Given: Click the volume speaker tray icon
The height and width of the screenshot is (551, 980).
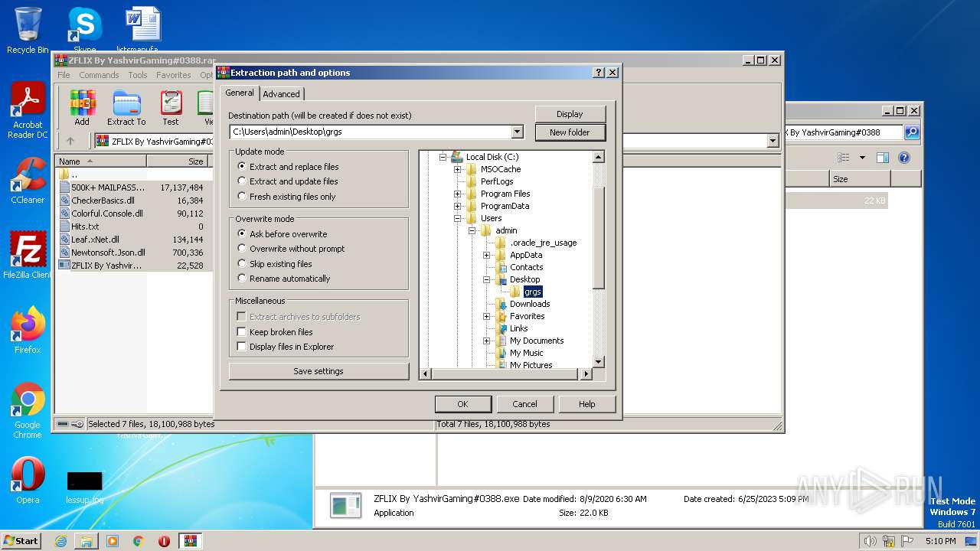Looking at the screenshot, I should tap(870, 541).
